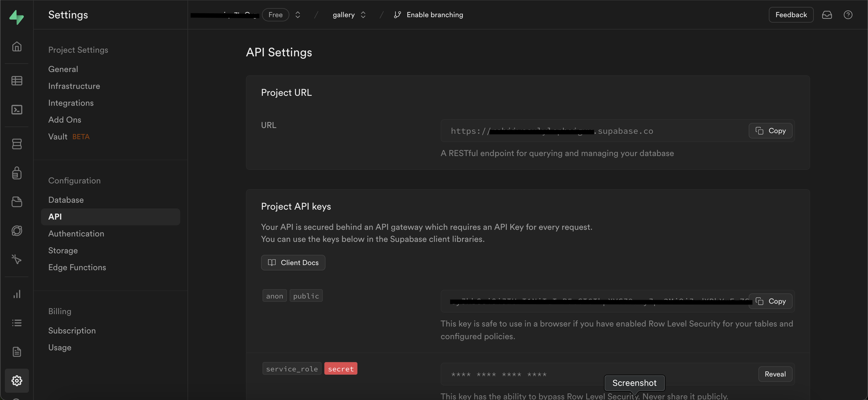Expand the organization switcher chevrons
The image size is (868, 400).
[297, 15]
